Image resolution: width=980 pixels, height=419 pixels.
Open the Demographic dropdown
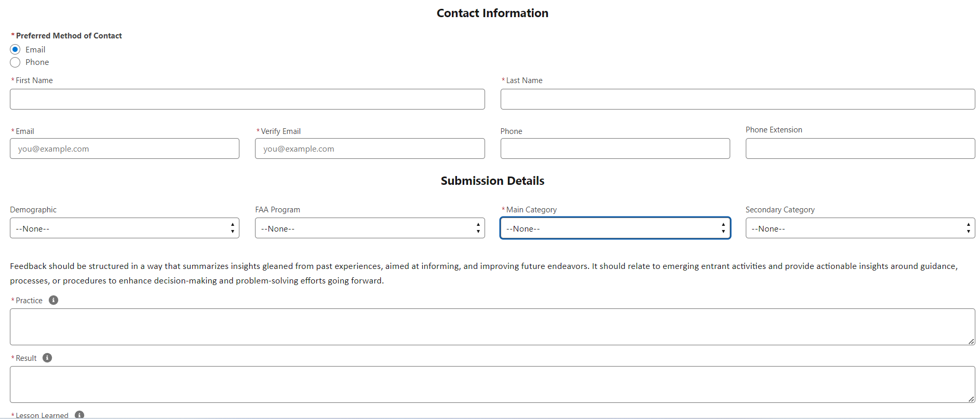pos(124,228)
